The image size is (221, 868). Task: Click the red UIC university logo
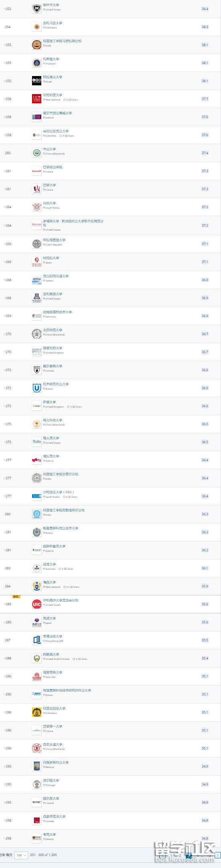[37, 604]
